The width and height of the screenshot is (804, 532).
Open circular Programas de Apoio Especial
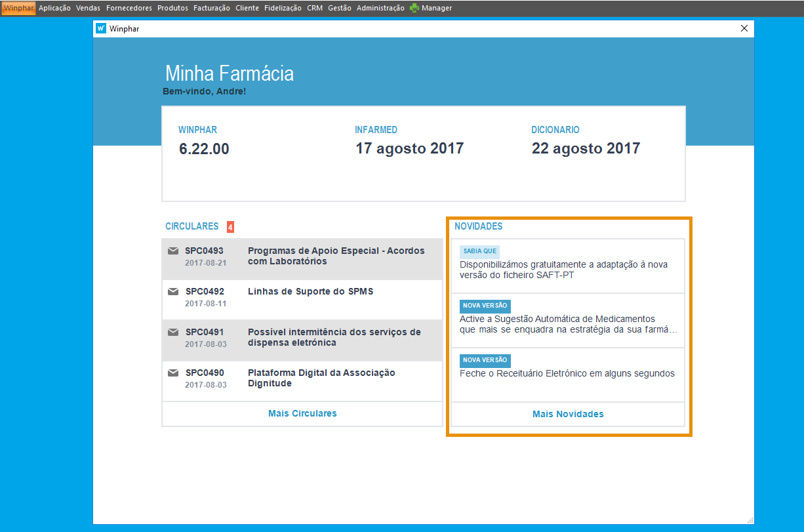336,256
